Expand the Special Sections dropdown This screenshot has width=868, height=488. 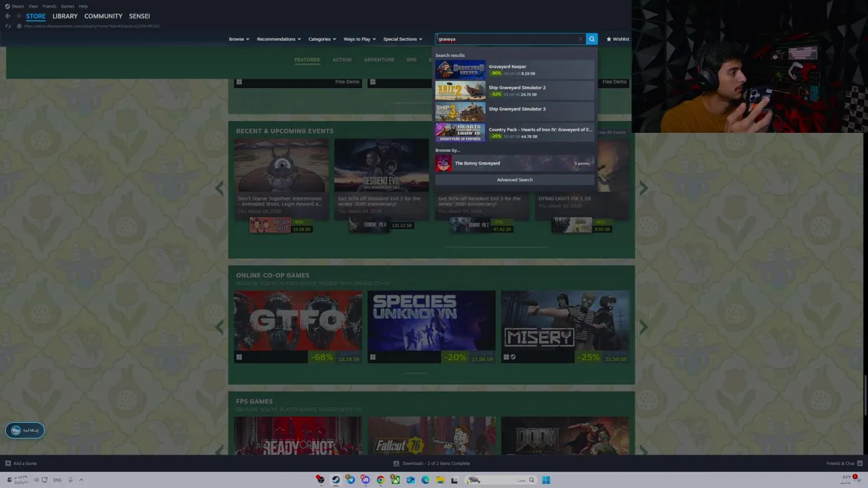click(402, 39)
